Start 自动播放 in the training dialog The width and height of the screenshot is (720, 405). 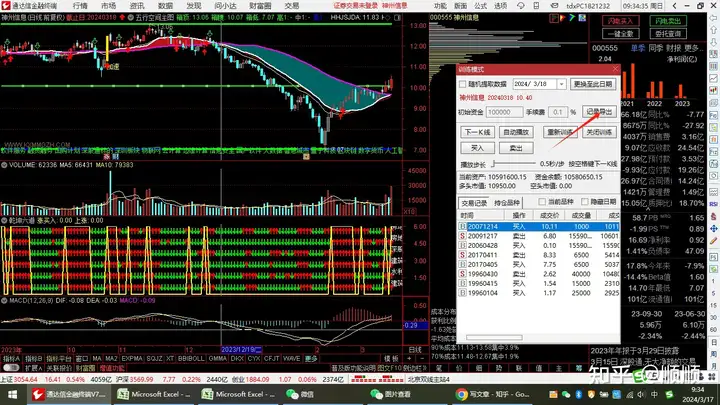click(x=516, y=132)
